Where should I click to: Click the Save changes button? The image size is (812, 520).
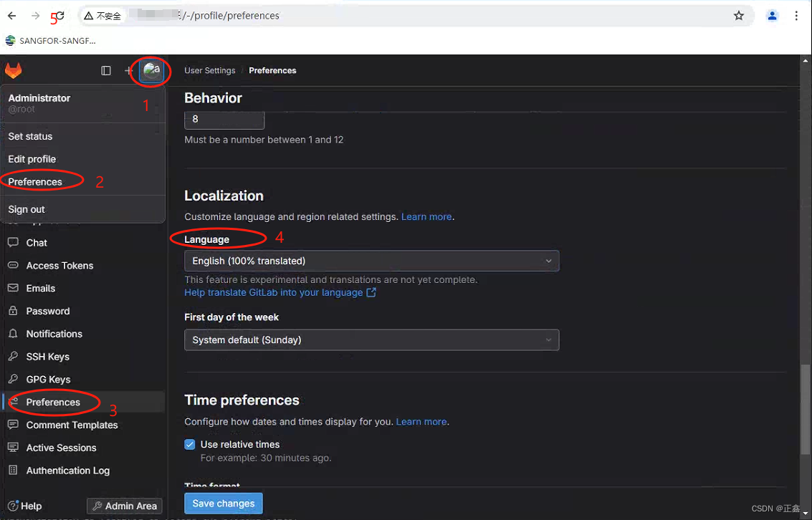(x=223, y=503)
